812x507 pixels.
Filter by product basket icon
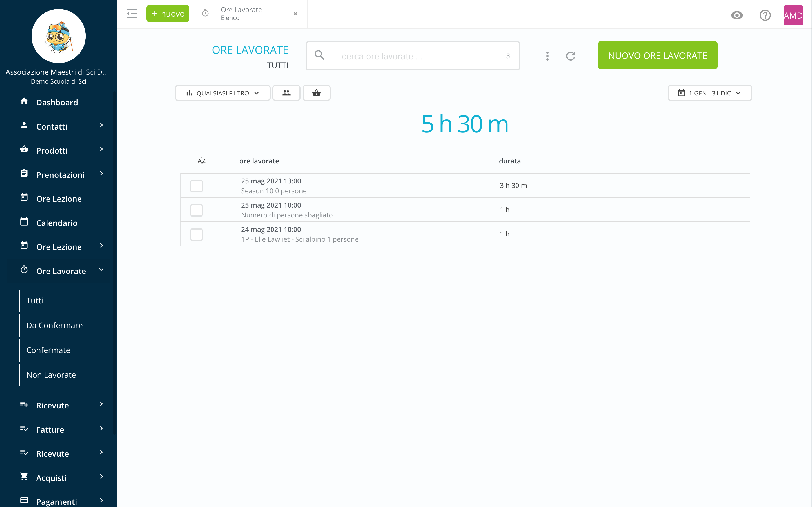(316, 93)
